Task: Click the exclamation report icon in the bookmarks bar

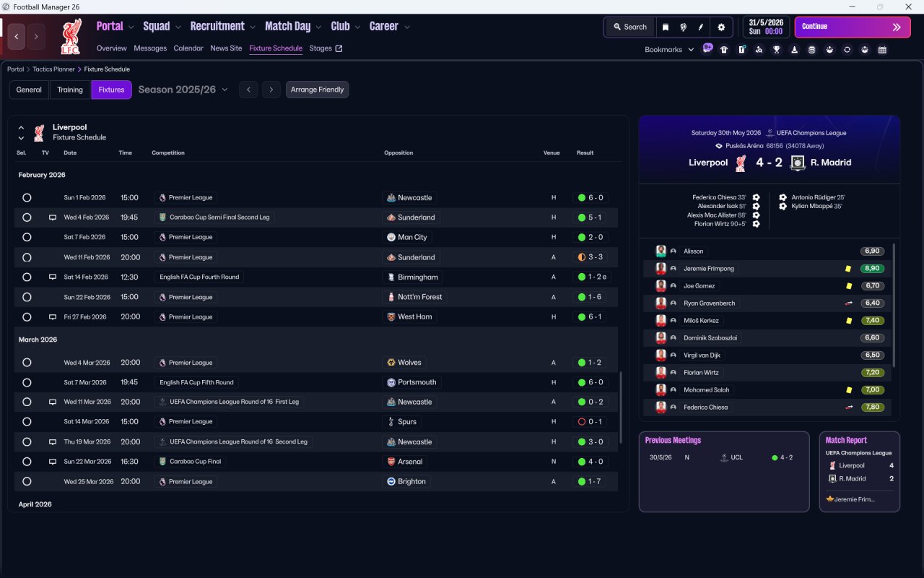Action: [x=741, y=50]
